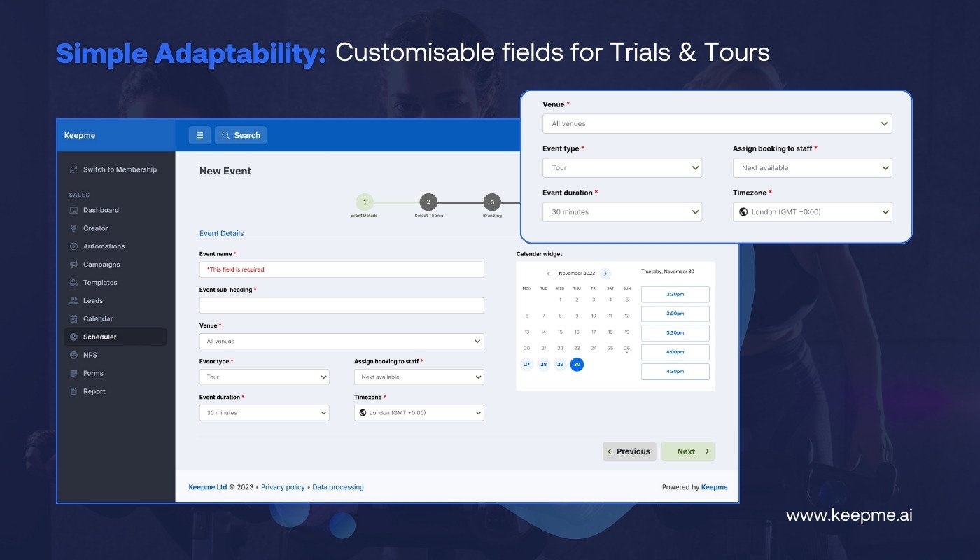Screen dimensions: 980x560
Task: Expand the Event duration dropdown in form
Action: pyautogui.click(x=264, y=413)
